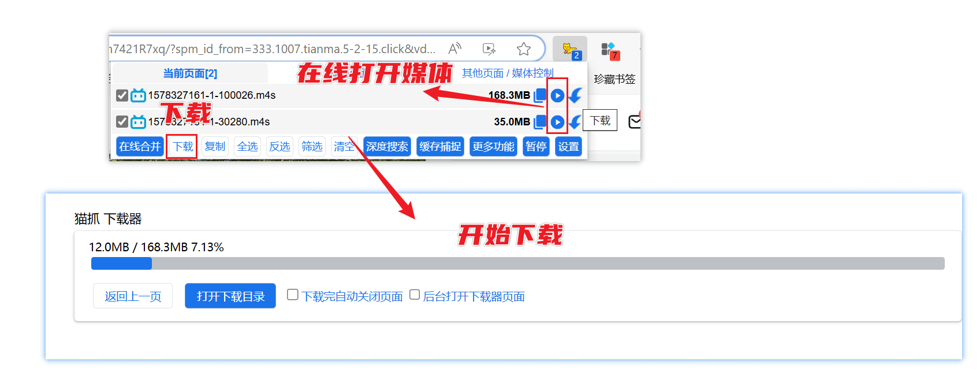Click the 深度搜索 button

[387, 147]
